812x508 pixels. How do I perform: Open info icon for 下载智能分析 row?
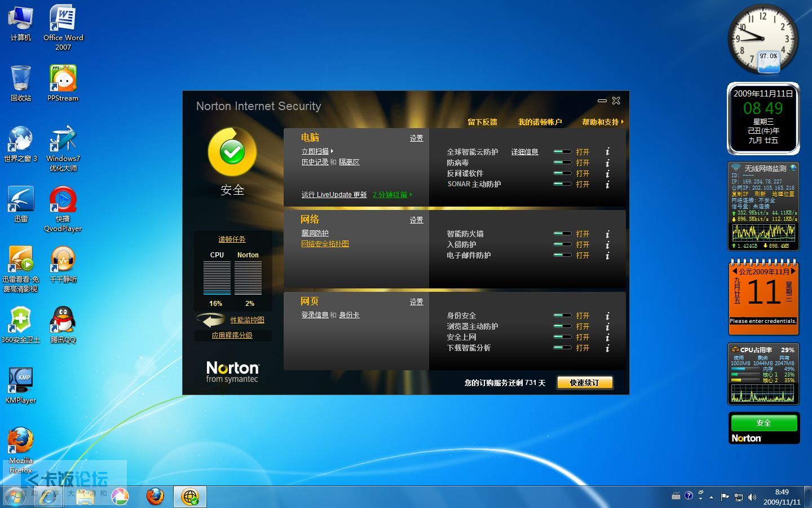coord(607,348)
